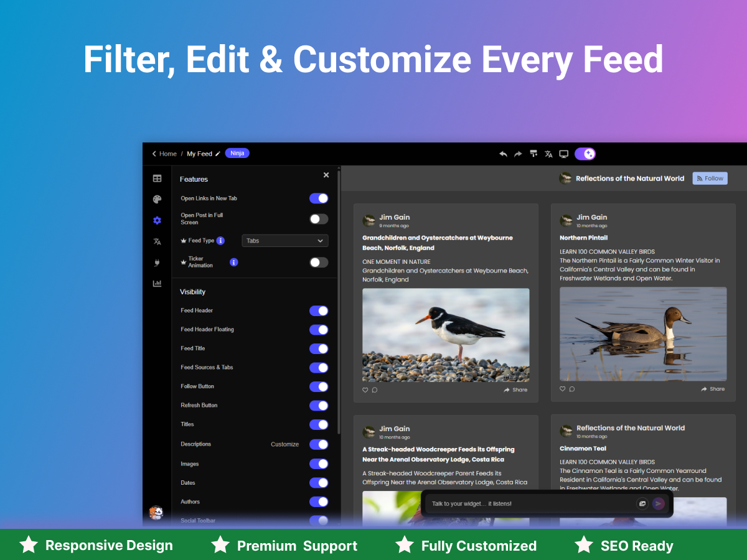Open the Cinnamon Teal post title
The image size is (747, 560).
[583, 448]
